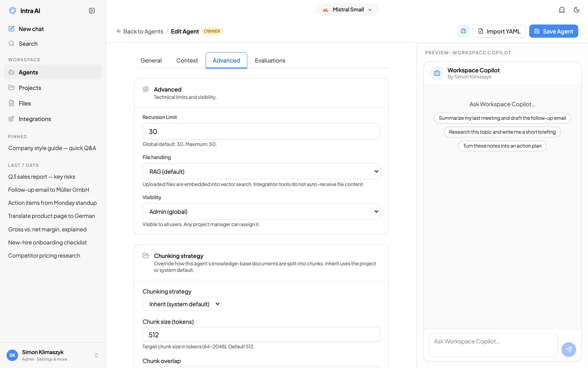The width and height of the screenshot is (588, 368).
Task: Open the Mistral Small model dropdown
Action: [347, 10]
